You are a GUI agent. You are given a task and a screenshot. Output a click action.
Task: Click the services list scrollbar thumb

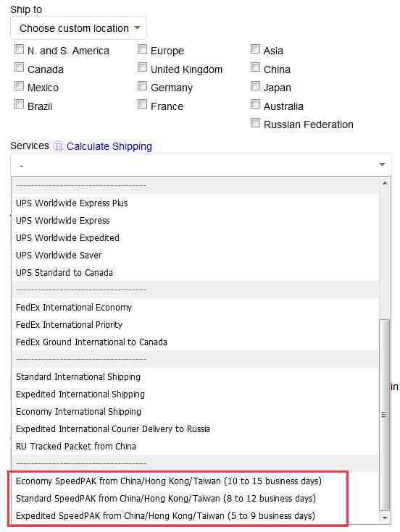[x=384, y=414]
